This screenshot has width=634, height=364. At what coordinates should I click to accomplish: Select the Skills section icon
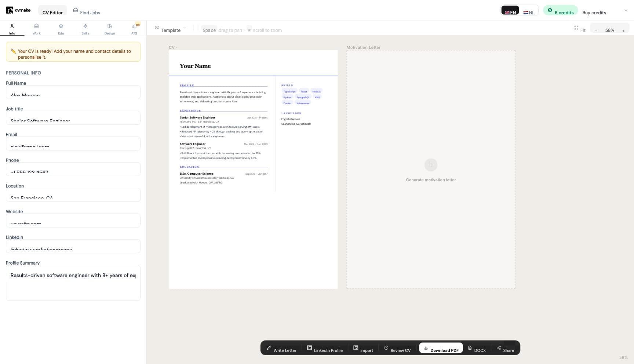[85, 29]
